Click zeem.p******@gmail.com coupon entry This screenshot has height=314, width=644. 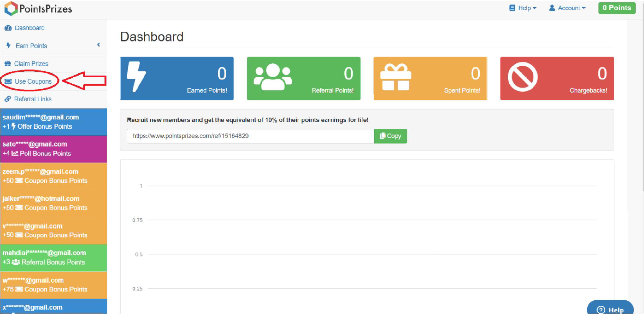pyautogui.click(x=53, y=176)
